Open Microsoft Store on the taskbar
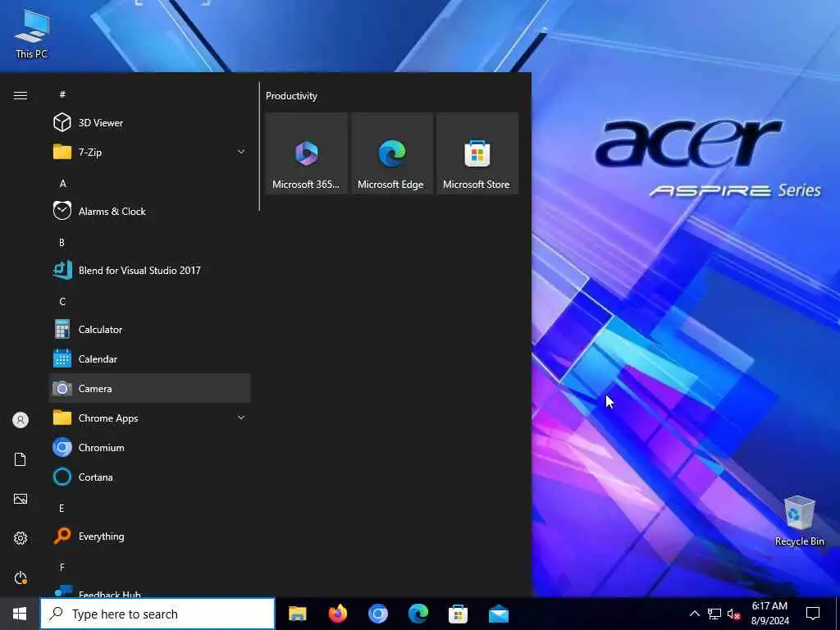Image resolution: width=840 pixels, height=630 pixels. (x=458, y=614)
